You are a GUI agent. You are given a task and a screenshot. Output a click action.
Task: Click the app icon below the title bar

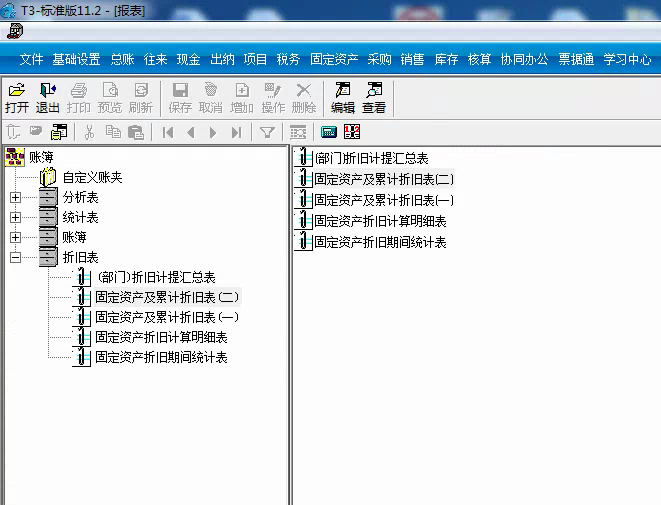(x=15, y=31)
